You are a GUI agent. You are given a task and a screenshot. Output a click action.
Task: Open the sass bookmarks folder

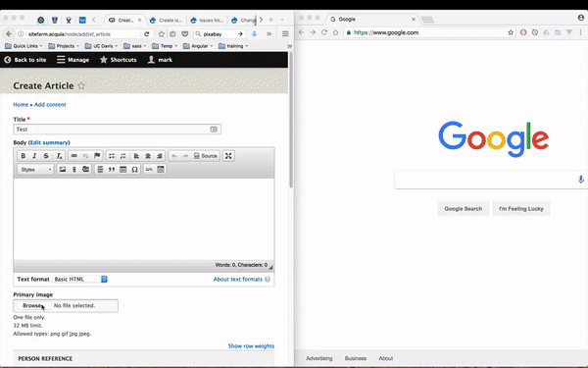coord(135,46)
